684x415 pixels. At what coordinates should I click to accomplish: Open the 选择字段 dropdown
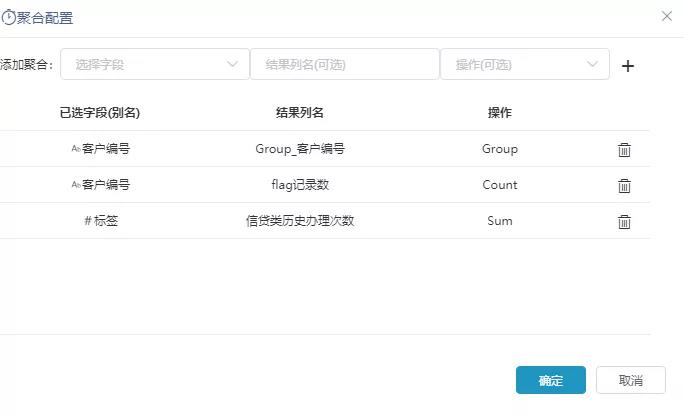[x=155, y=64]
